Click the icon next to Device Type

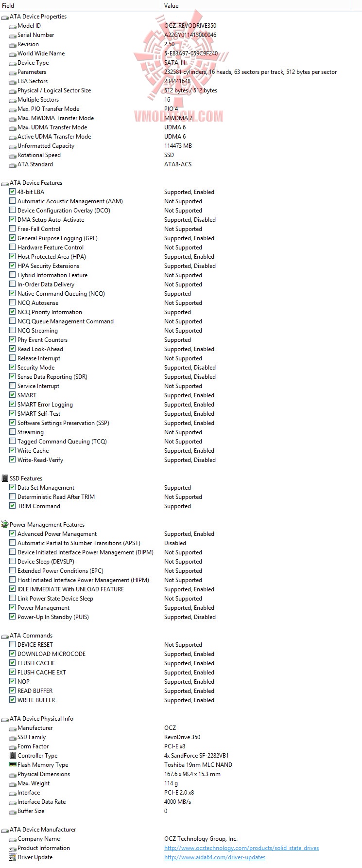13,63
